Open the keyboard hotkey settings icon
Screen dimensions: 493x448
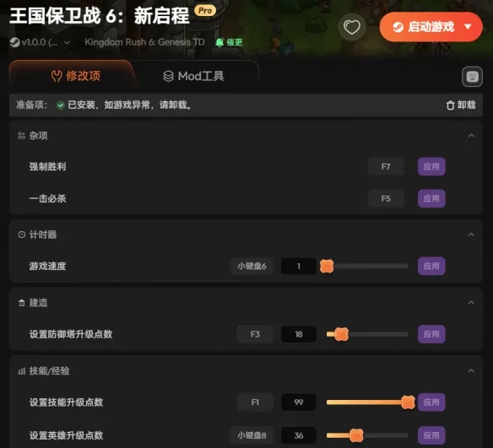pos(472,76)
